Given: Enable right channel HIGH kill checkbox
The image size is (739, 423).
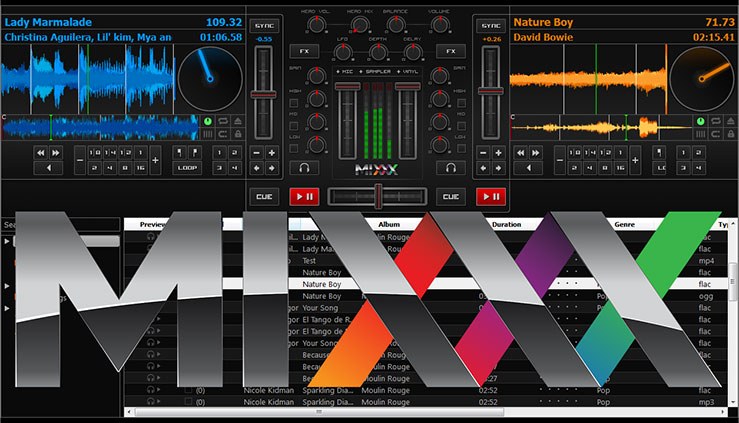Looking at the screenshot, I should click(x=461, y=103).
